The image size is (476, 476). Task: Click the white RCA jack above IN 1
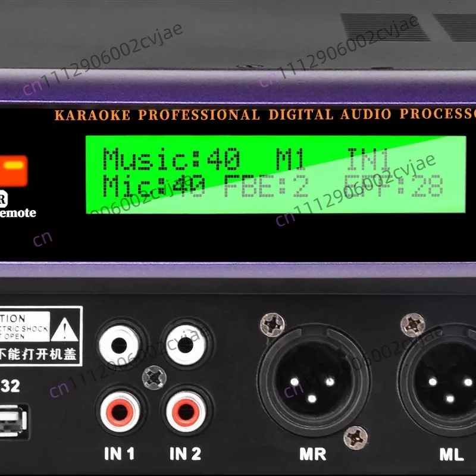(x=120, y=345)
